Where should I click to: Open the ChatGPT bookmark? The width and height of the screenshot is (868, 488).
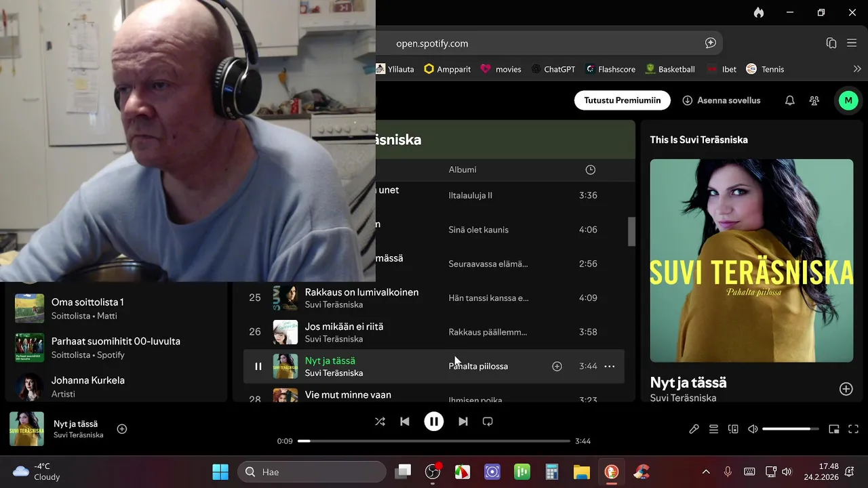coord(553,69)
